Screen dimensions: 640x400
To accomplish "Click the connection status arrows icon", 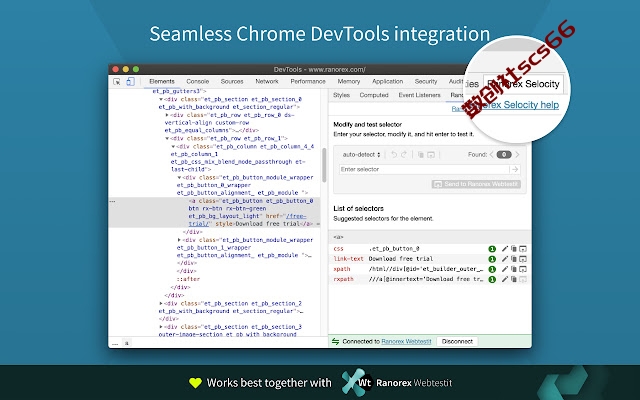I will pos(336,341).
